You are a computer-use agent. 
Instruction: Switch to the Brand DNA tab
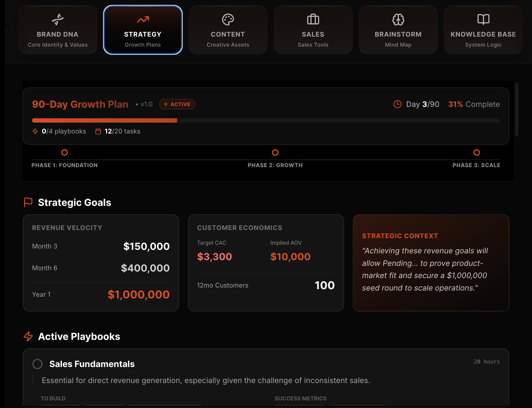tap(57, 30)
